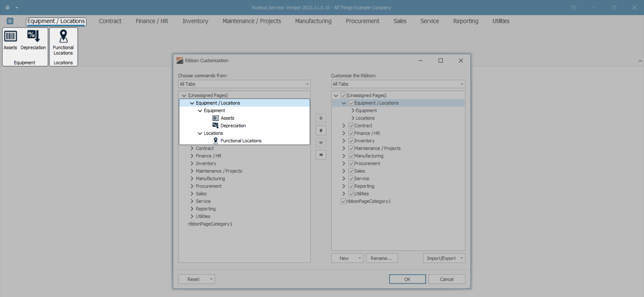Viewport: 644px width, 297px height.
Task: Uncheck the Contract checkbox
Action: (351, 126)
